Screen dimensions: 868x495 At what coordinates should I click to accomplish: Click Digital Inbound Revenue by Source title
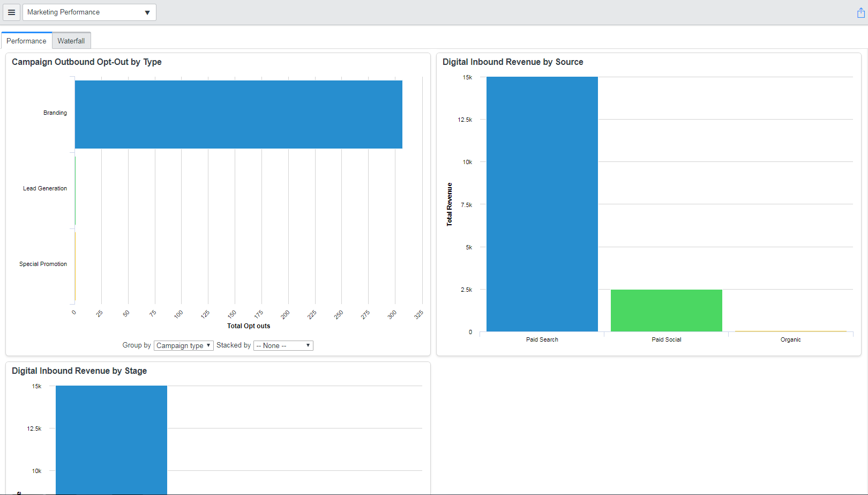click(x=513, y=62)
